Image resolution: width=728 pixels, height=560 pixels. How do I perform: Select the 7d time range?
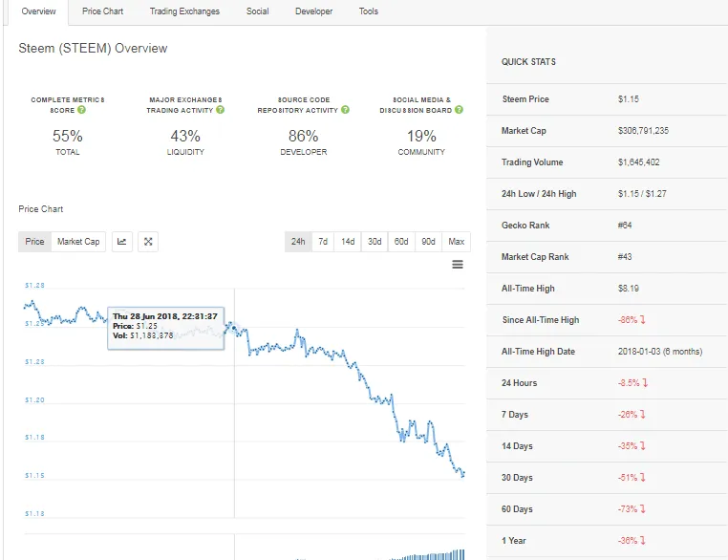point(323,242)
